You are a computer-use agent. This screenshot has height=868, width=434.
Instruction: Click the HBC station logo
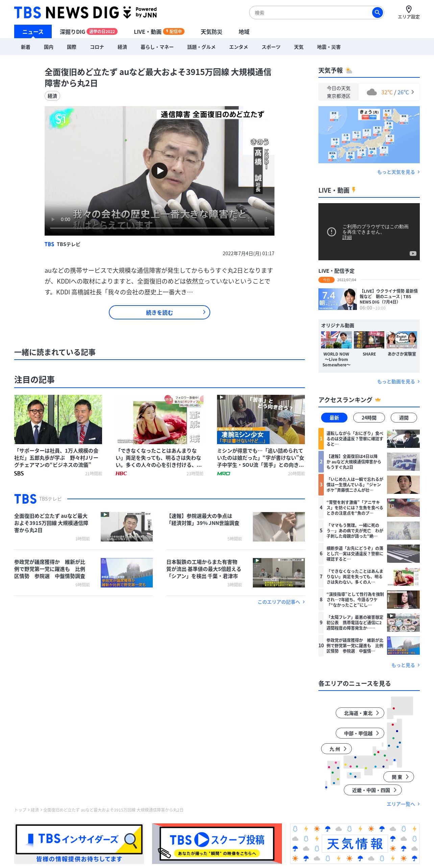(121, 474)
